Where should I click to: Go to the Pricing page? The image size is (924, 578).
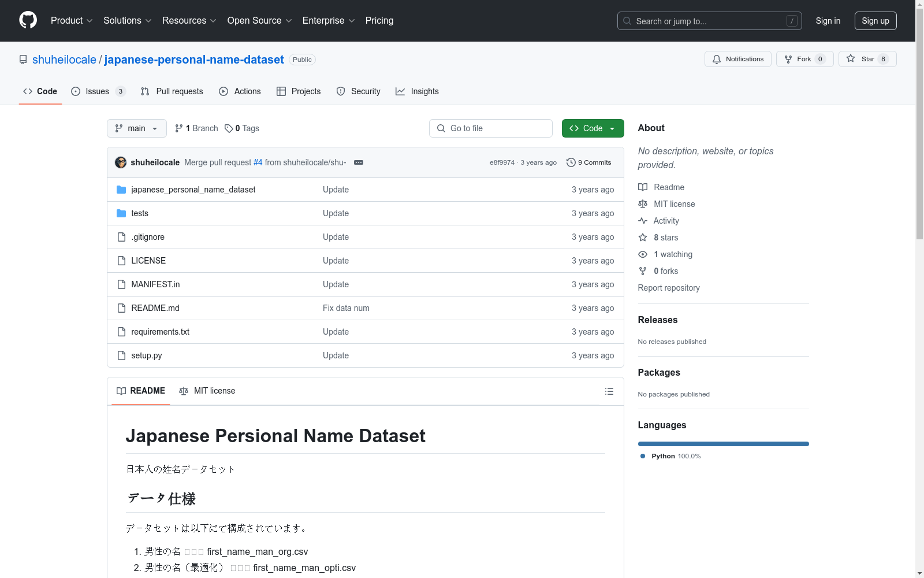[x=379, y=20]
